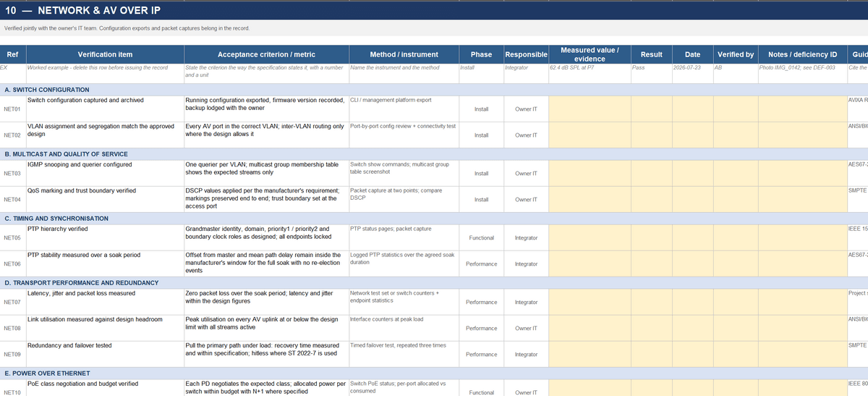Select the 'NET03' reference cell

pyautogui.click(x=12, y=173)
